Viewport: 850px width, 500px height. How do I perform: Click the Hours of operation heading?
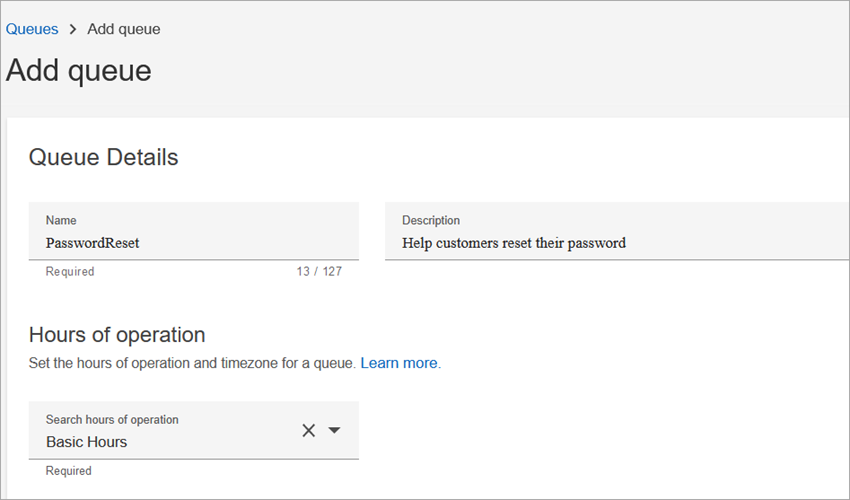pyautogui.click(x=117, y=335)
